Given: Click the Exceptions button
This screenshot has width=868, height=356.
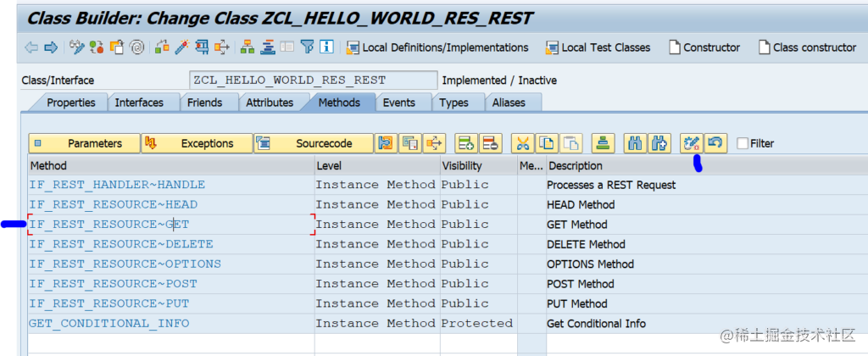Looking at the screenshot, I should pos(197,143).
